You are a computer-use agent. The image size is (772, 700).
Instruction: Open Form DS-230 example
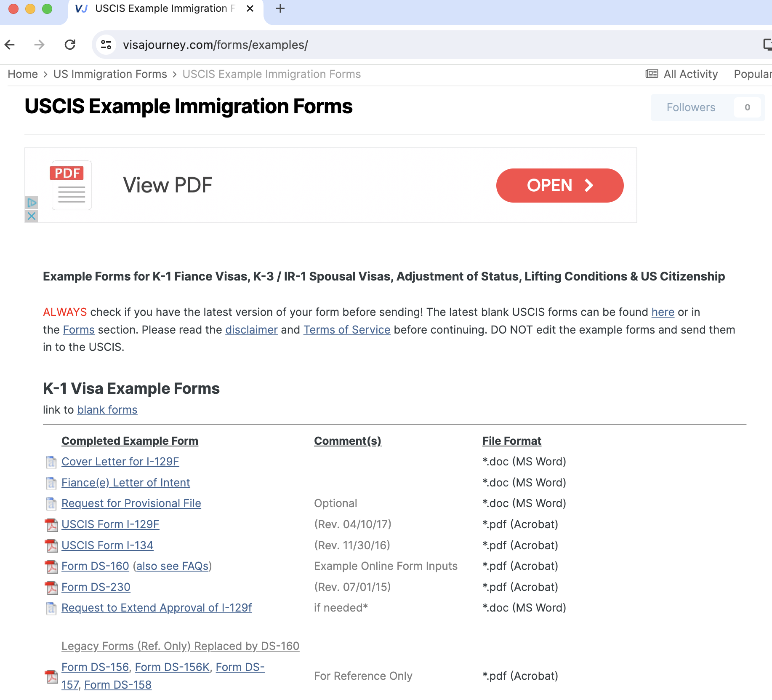click(96, 587)
